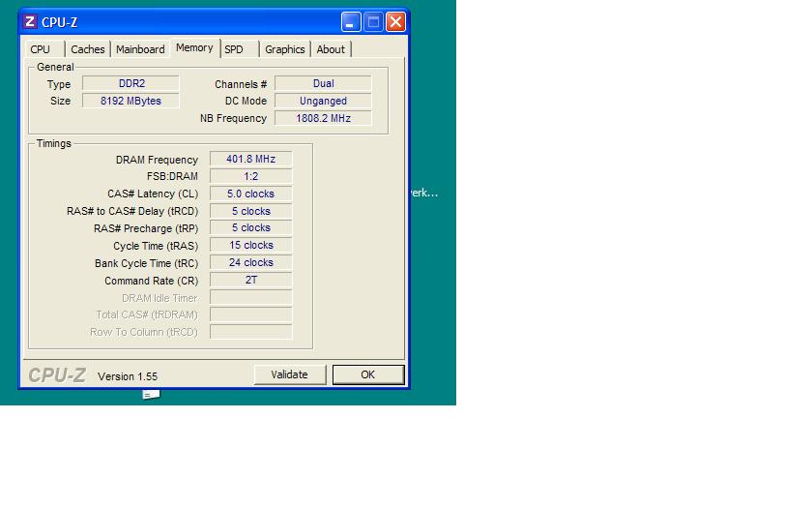Click the Unganged DC Mode value
This screenshot has height=508, width=812.
point(323,101)
